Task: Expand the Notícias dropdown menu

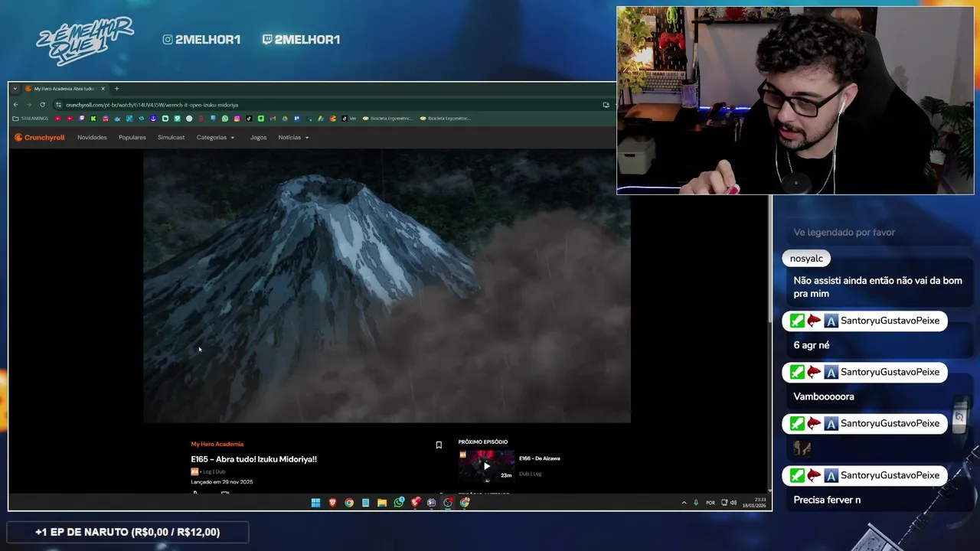Action: (x=293, y=138)
